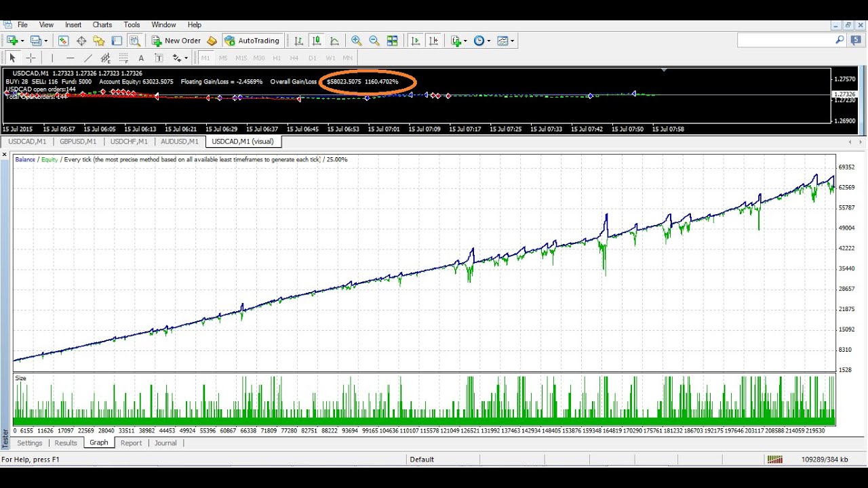Click into the search input field
This screenshot has width=868, height=488.
[x=785, y=41]
